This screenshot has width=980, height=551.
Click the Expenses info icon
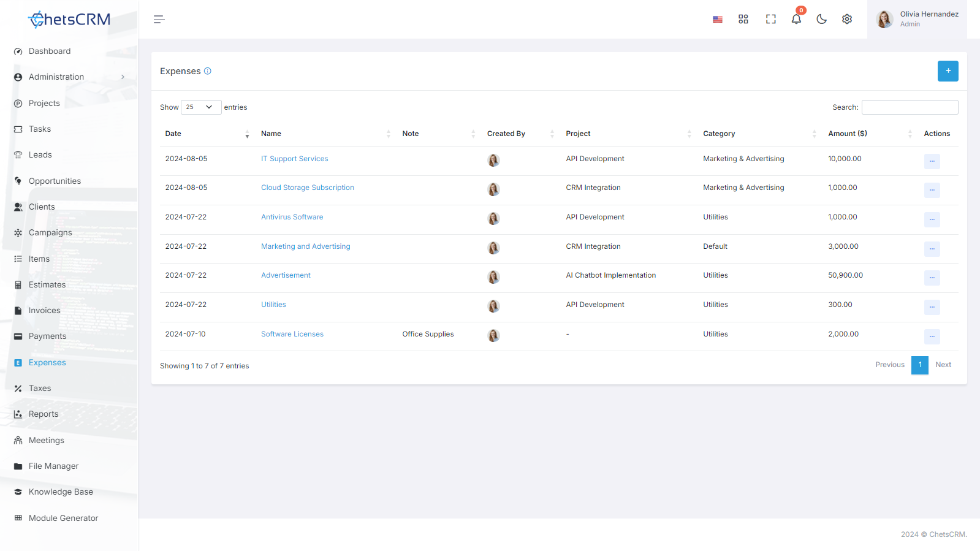(x=208, y=71)
